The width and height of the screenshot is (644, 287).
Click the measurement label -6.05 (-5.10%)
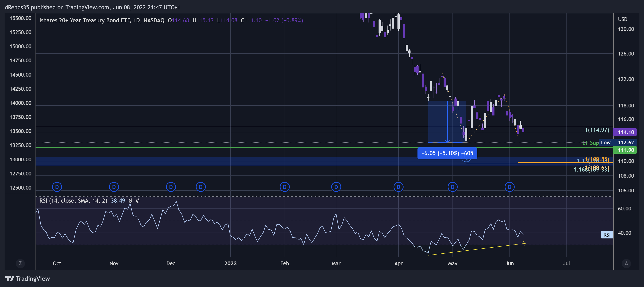point(447,153)
